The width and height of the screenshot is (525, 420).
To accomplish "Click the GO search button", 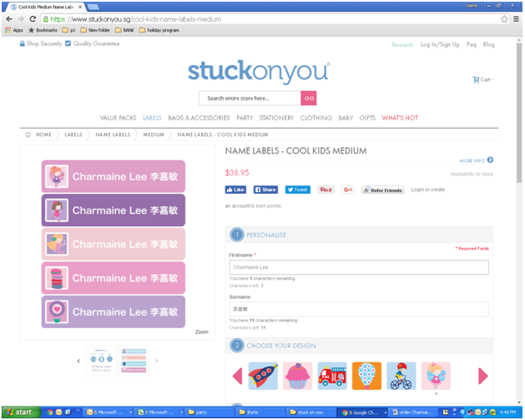I will pyautogui.click(x=309, y=99).
